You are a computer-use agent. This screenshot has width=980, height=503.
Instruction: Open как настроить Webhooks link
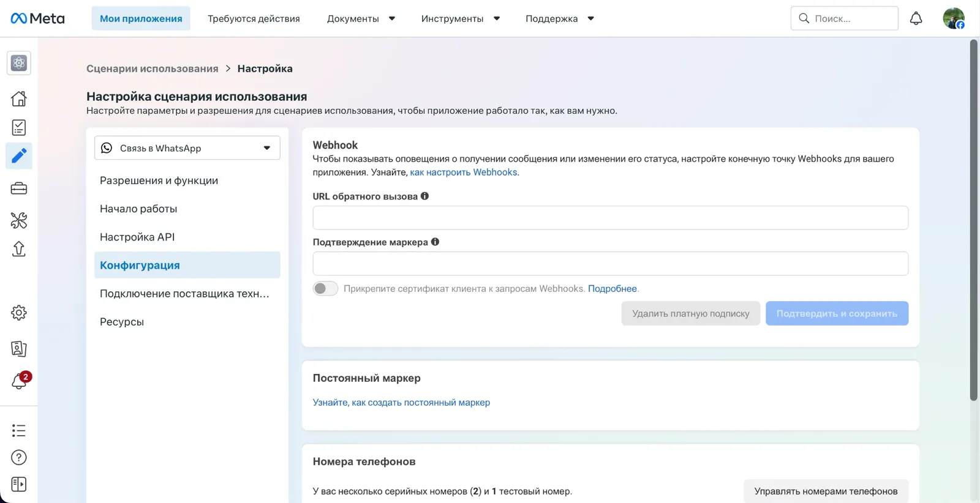pyautogui.click(x=464, y=173)
